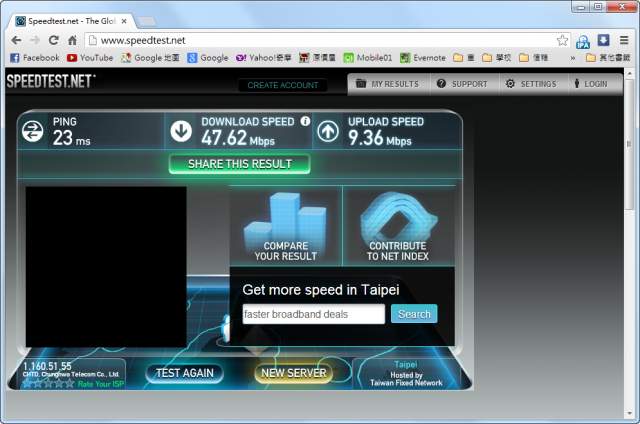Viewport: 640px width, 424px height.
Task: Open the YouTube bookmark
Action: coord(90,58)
